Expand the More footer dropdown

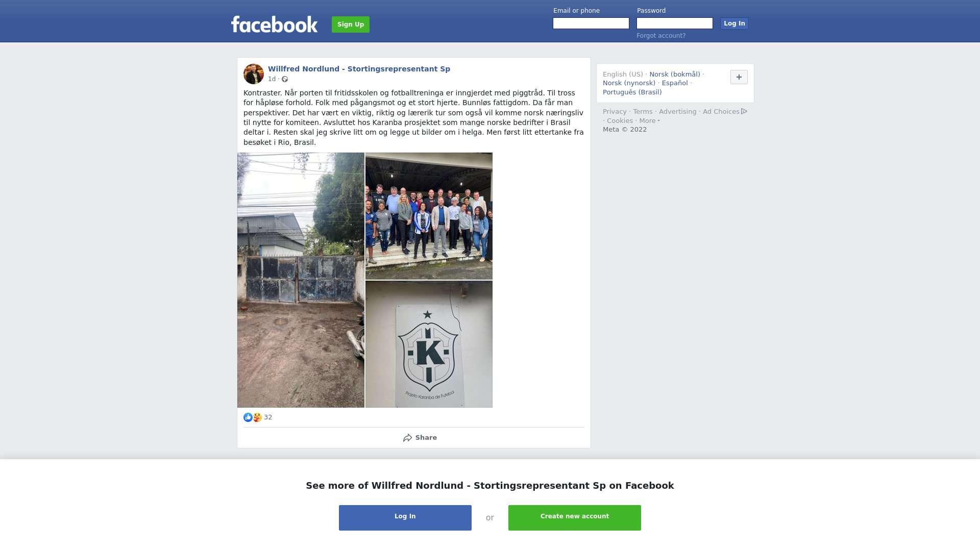(x=650, y=121)
